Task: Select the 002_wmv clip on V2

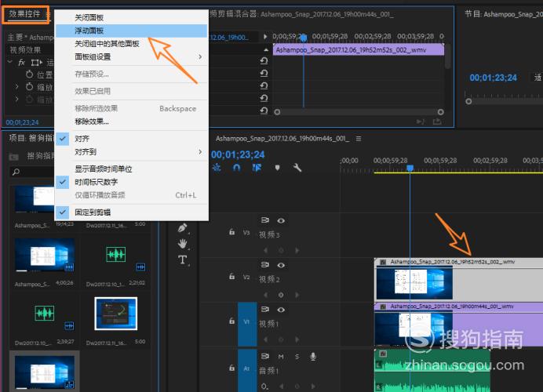Action: point(458,279)
